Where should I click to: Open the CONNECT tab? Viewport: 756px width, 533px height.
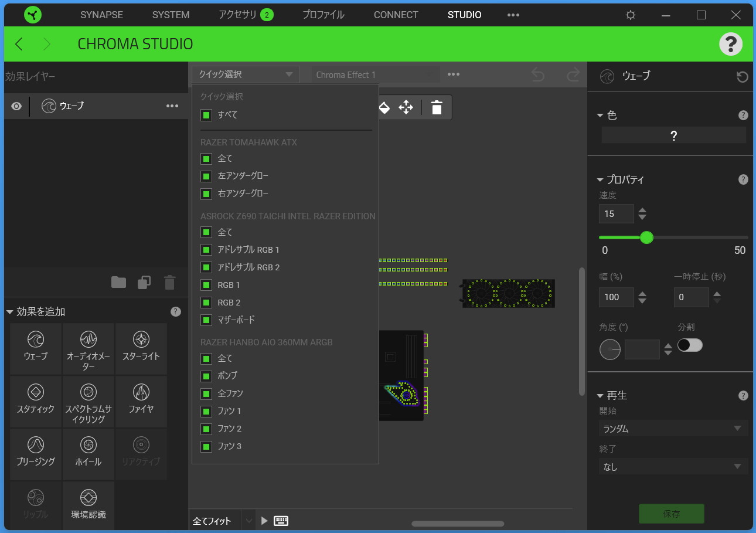(x=396, y=15)
